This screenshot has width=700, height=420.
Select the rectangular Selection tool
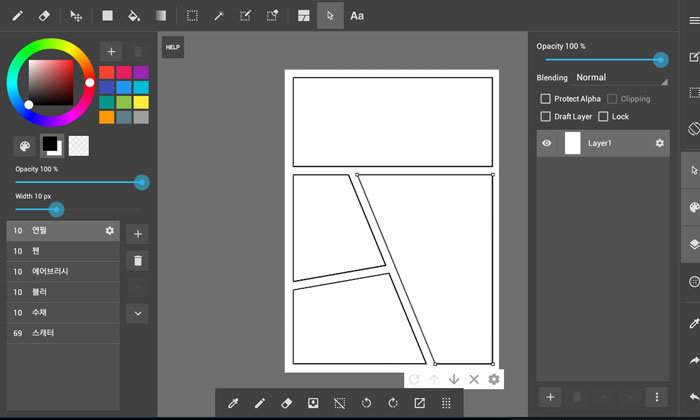192,16
